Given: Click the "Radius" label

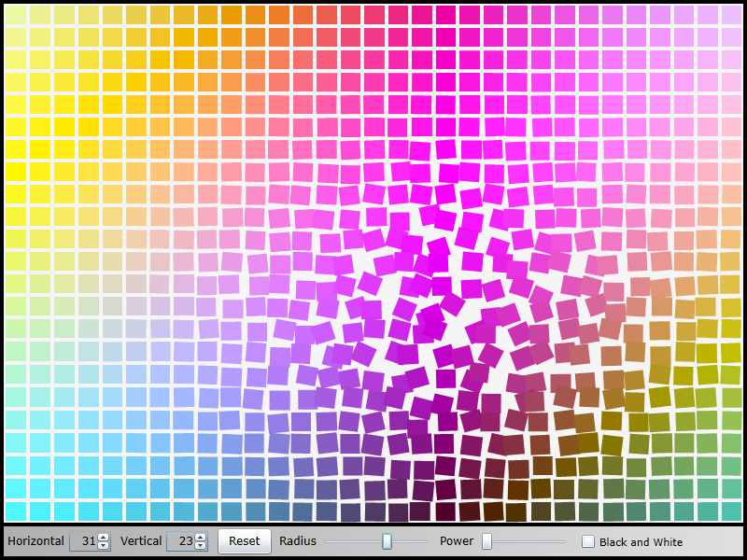Looking at the screenshot, I should pyautogui.click(x=298, y=541).
